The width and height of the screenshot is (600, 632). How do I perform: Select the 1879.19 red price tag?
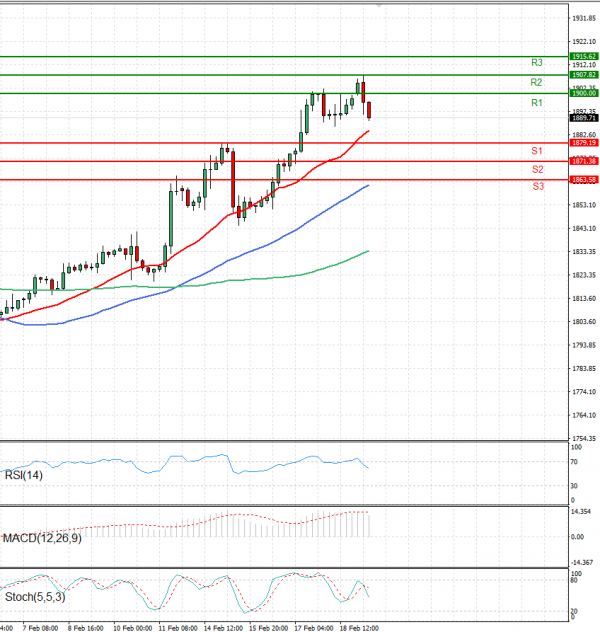[584, 143]
